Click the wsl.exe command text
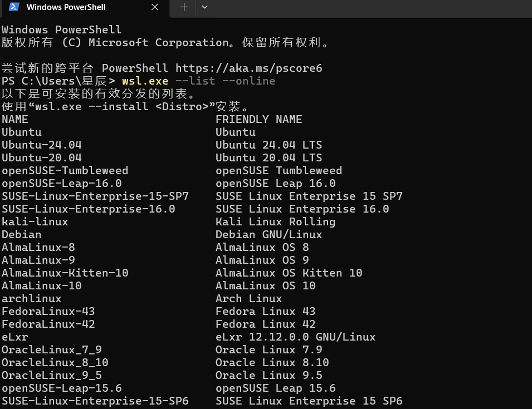The height and width of the screenshot is (409, 532). point(145,80)
